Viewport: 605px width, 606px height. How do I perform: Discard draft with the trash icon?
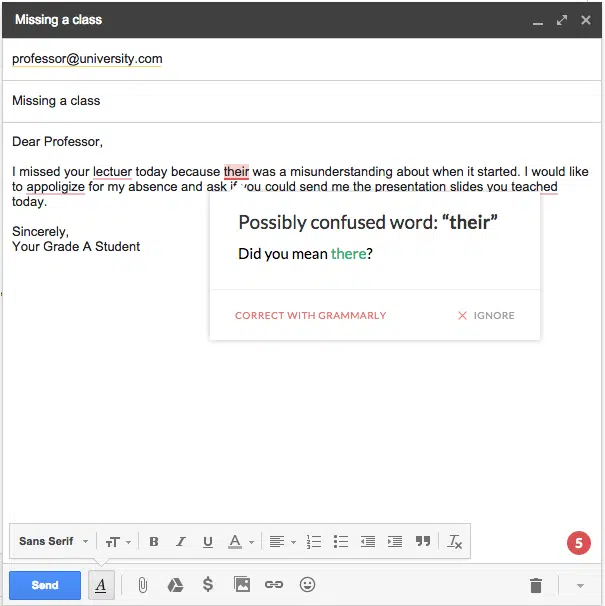(536, 585)
